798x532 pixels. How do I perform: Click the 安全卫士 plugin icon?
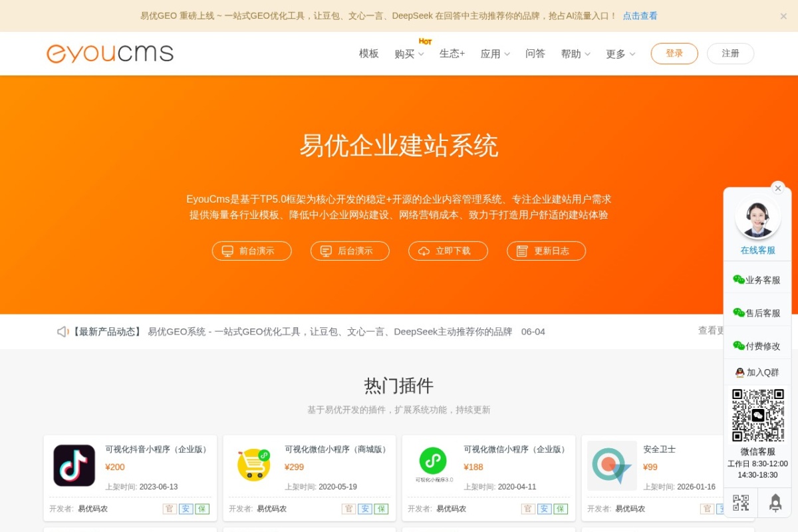point(612,465)
